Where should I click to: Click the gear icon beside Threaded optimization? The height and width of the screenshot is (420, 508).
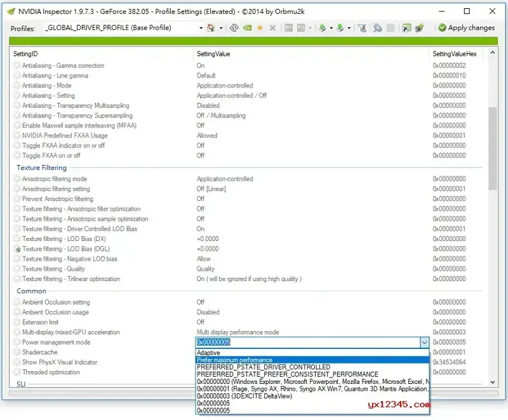(x=17, y=372)
